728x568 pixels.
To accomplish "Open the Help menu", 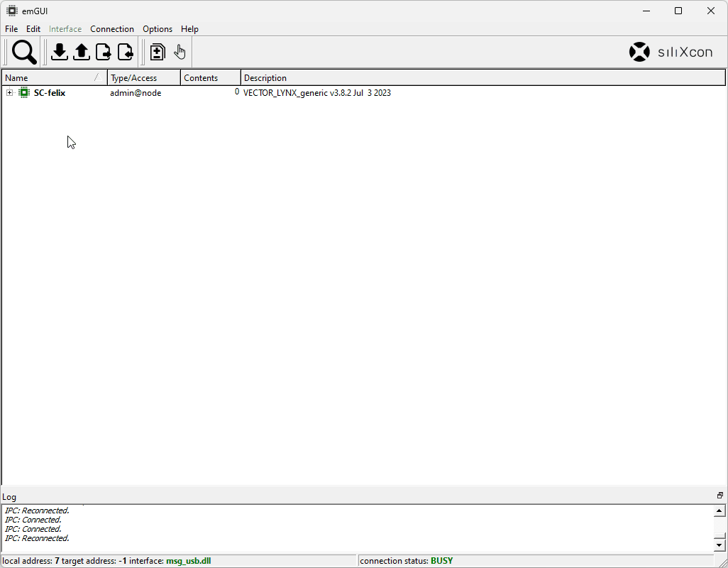I will coord(189,29).
